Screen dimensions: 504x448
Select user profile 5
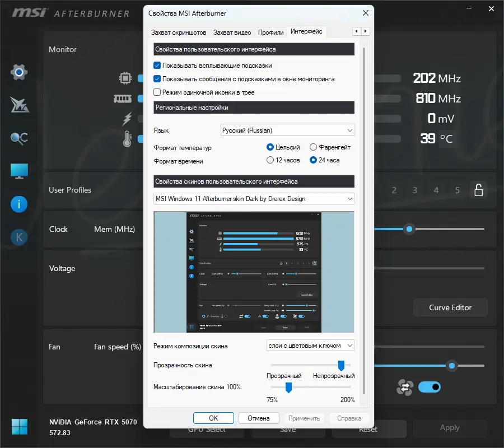(x=458, y=190)
